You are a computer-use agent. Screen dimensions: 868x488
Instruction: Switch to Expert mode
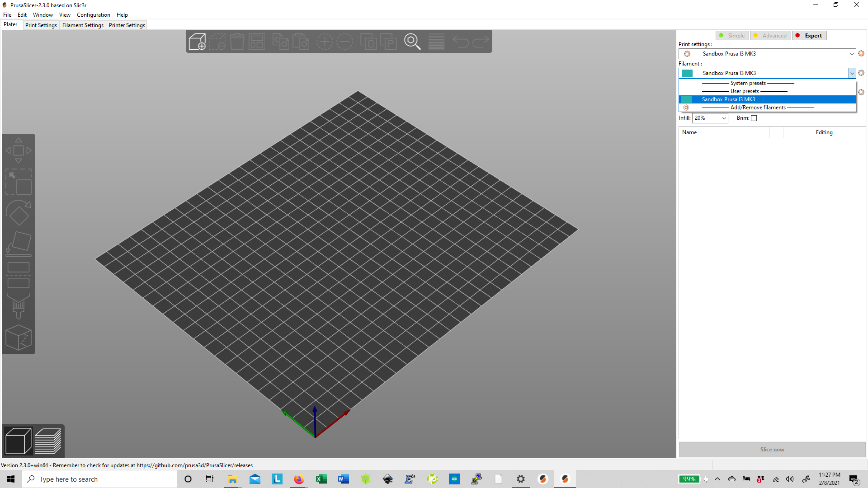click(809, 36)
